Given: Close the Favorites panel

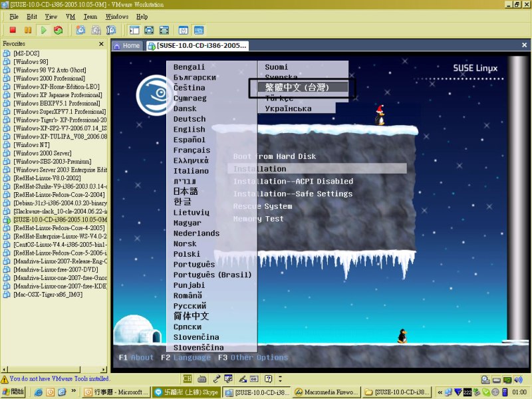Looking at the screenshot, I should click(x=101, y=44).
